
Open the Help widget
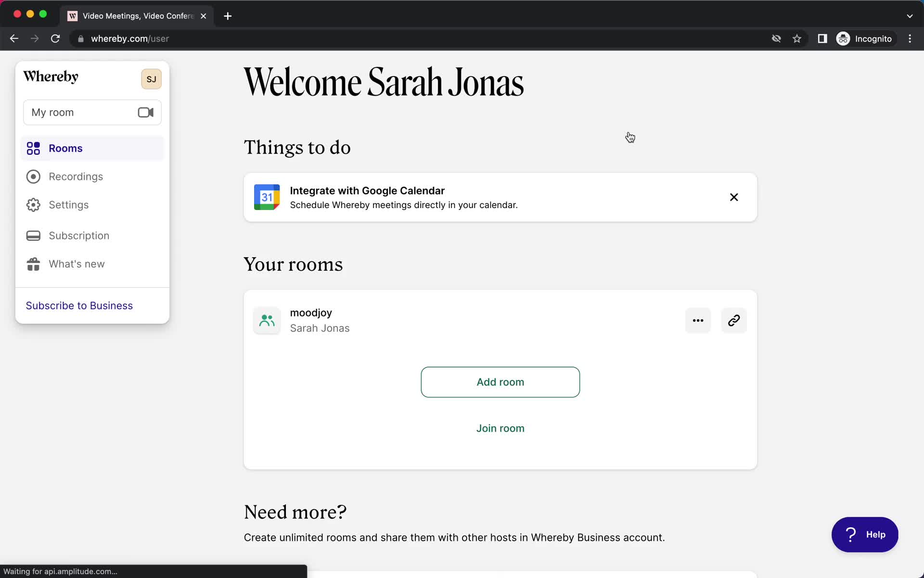coord(865,535)
